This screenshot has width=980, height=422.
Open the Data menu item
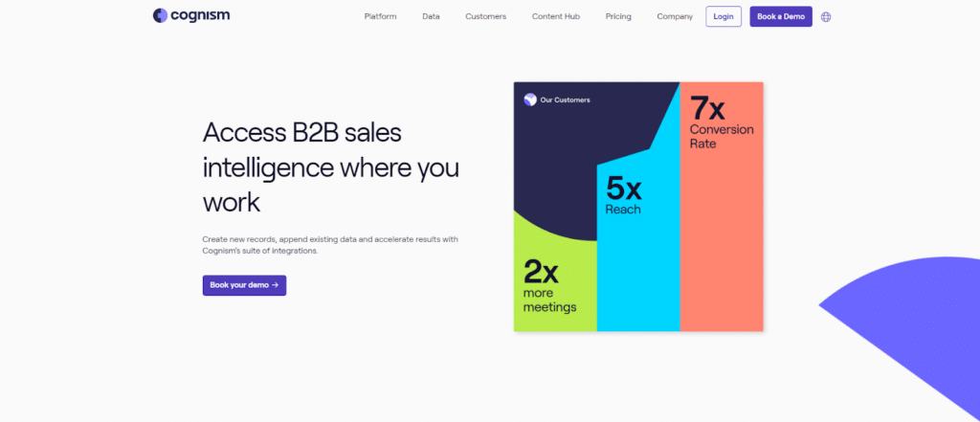coord(431,17)
